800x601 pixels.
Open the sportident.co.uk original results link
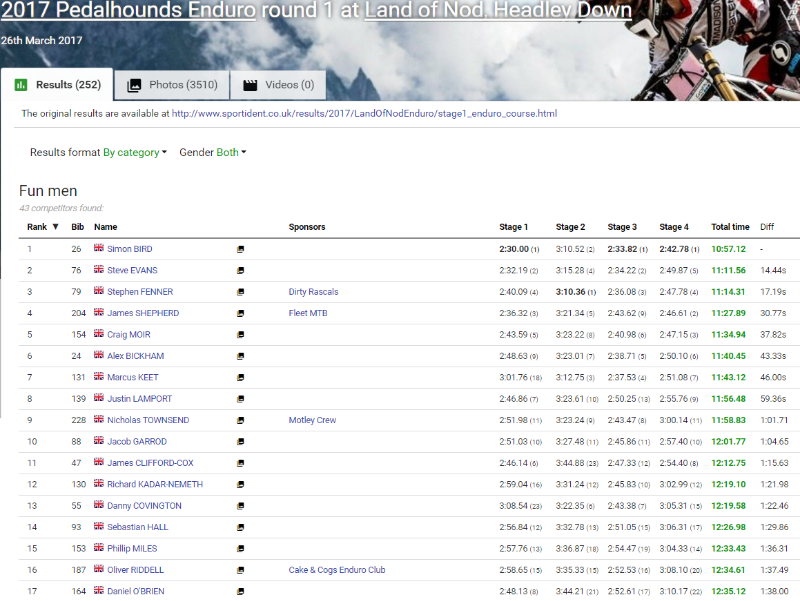tap(364, 114)
